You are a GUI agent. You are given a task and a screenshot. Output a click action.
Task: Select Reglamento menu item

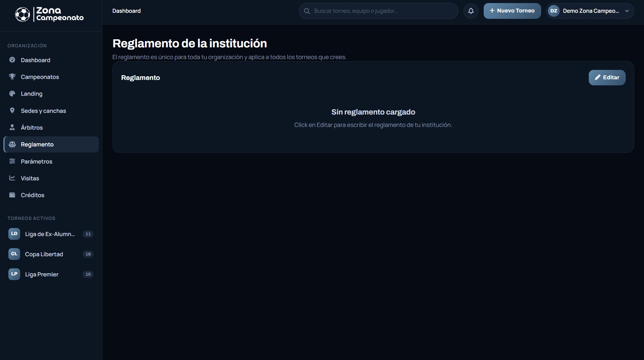click(x=51, y=144)
